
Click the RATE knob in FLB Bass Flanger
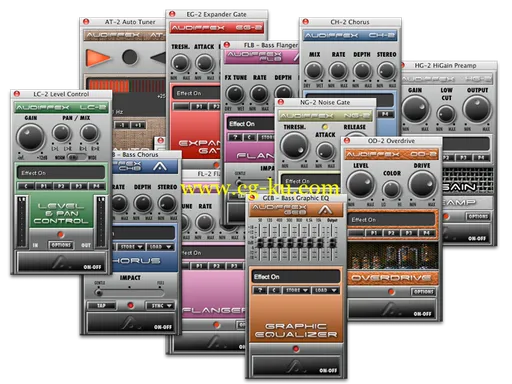(259, 94)
